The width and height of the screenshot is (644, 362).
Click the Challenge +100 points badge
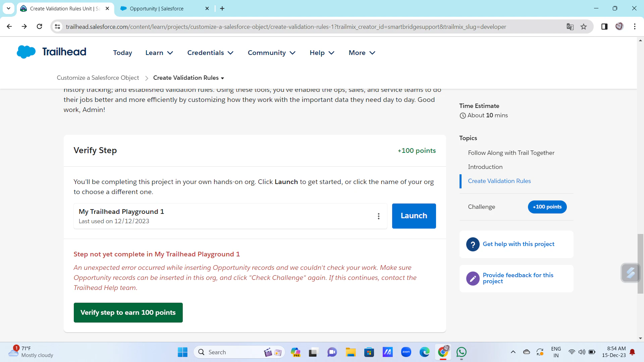pos(547,207)
